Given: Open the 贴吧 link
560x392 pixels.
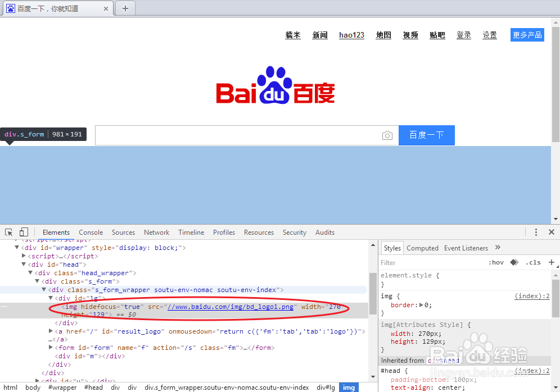Looking at the screenshot, I should click(x=437, y=35).
